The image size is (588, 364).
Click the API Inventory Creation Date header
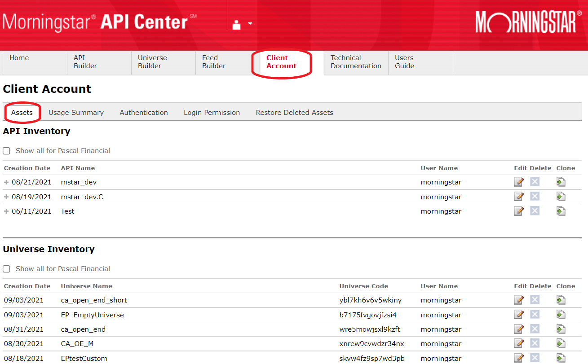coord(27,168)
